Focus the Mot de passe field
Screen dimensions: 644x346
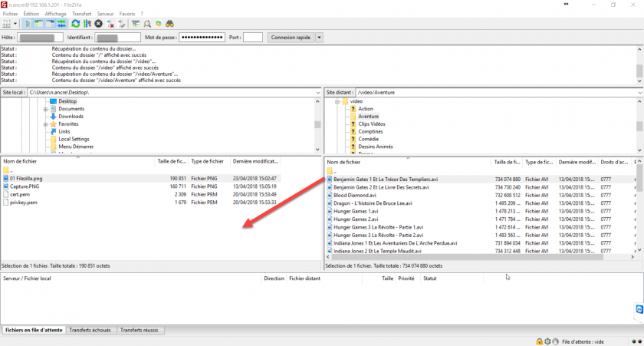202,38
